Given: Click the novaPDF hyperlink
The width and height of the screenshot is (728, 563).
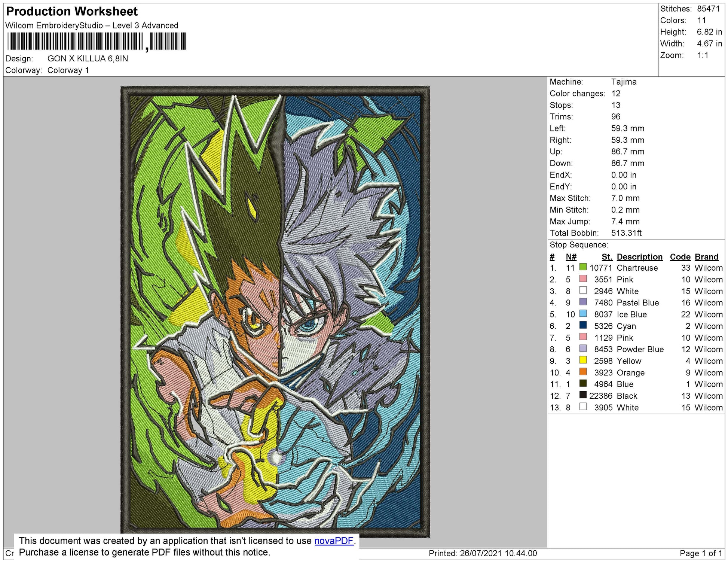Looking at the screenshot, I should tap(334, 541).
